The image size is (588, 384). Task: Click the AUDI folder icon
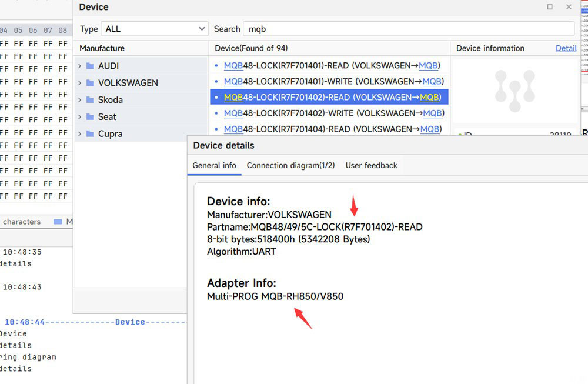(90, 66)
